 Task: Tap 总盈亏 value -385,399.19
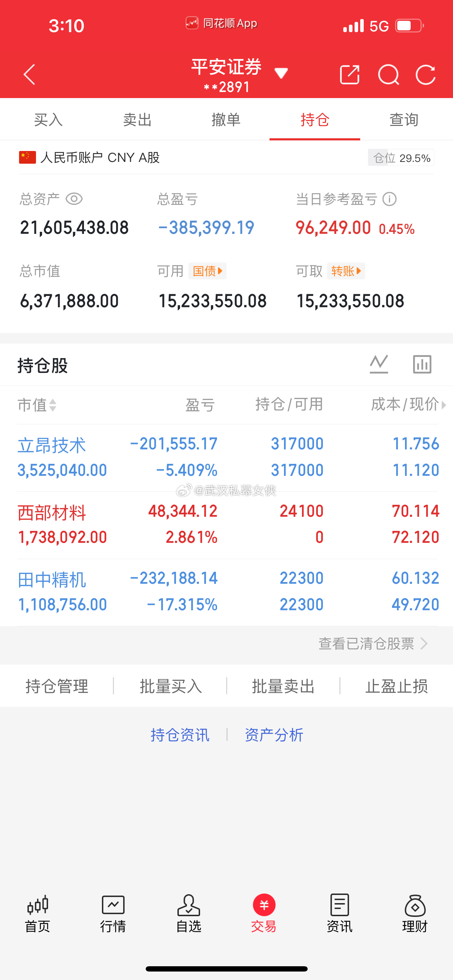[206, 228]
